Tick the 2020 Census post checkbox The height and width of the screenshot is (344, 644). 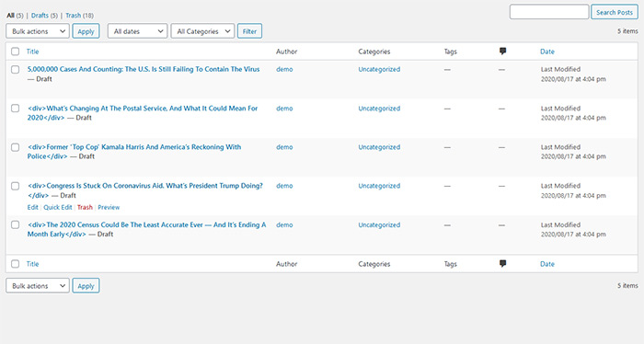[x=16, y=224]
